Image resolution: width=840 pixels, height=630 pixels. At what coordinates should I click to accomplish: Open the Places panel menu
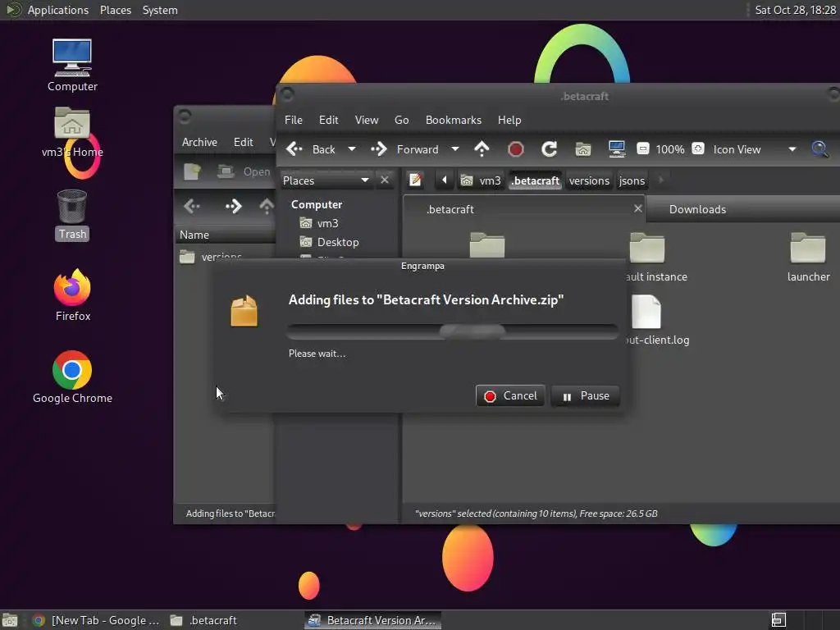(115, 10)
